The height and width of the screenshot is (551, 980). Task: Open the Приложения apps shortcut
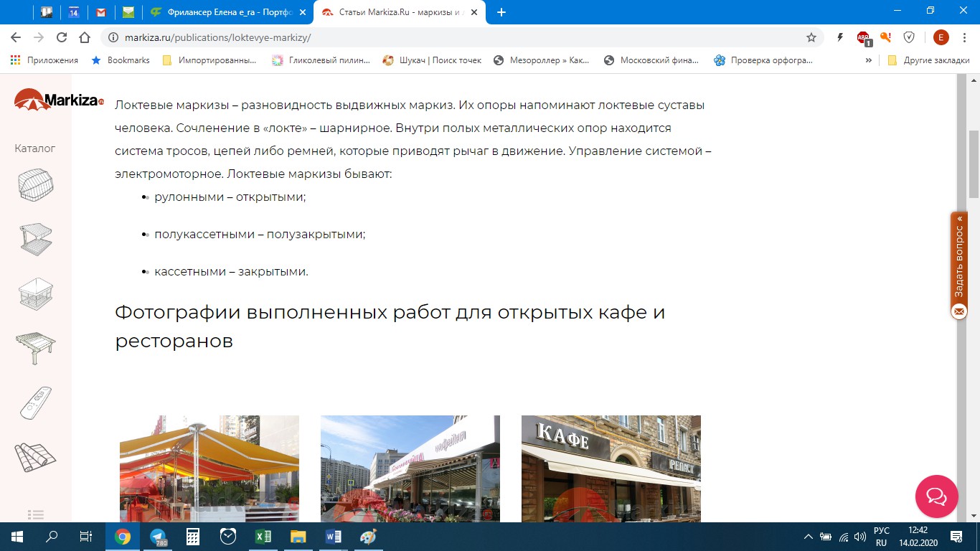(44, 60)
